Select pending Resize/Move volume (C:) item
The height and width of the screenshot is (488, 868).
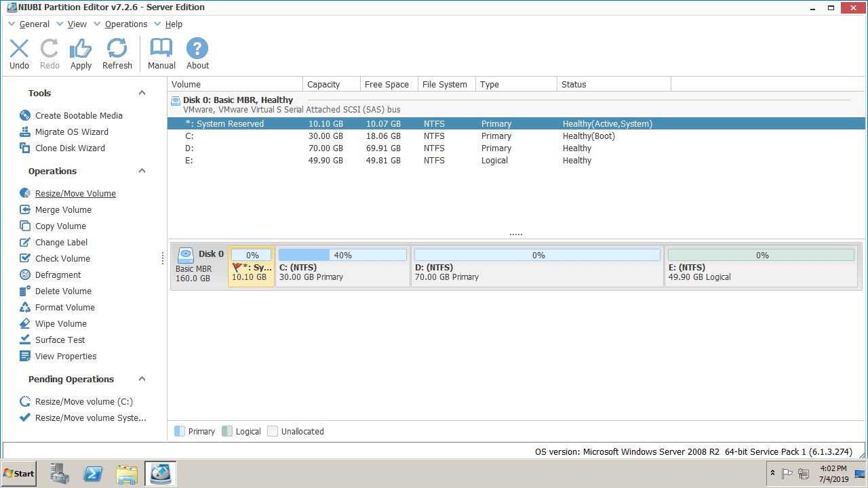pos(83,402)
